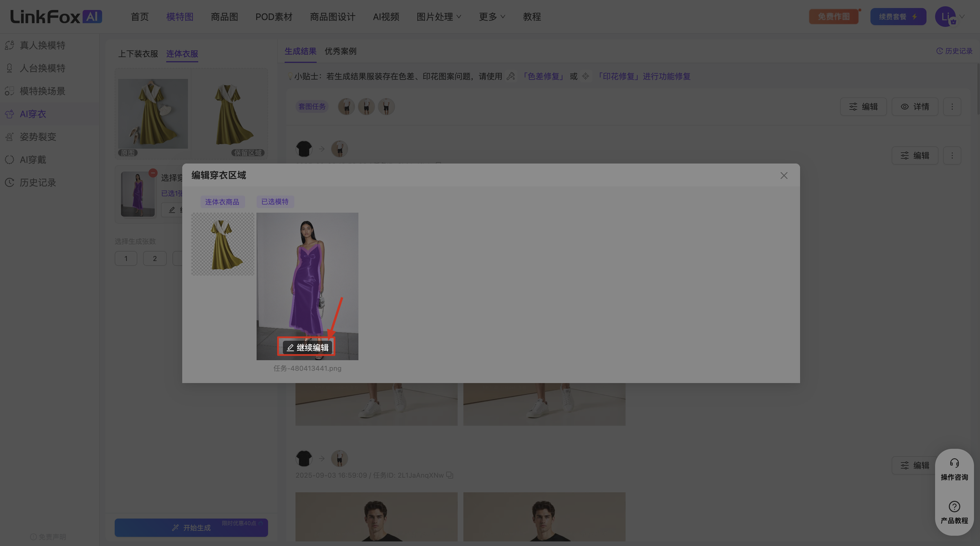Open the 商品图设计 nav item

point(332,17)
